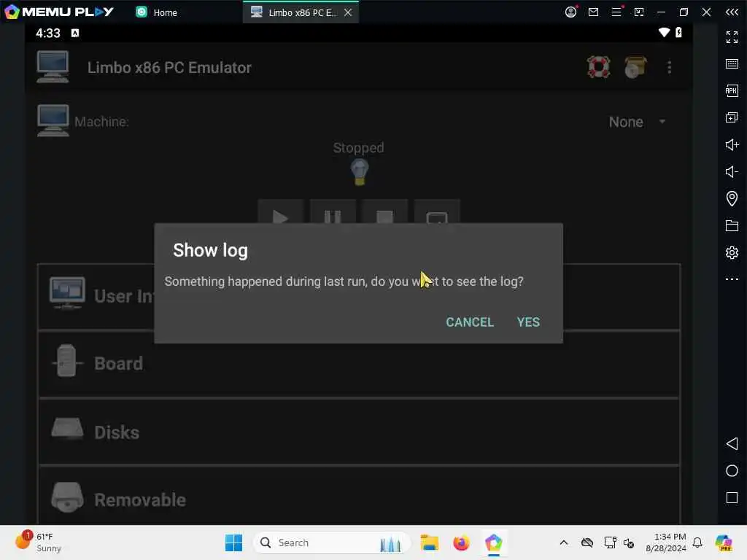The image size is (747, 560).
Task: Open the MEmu GPS location icon
Action: (732, 198)
